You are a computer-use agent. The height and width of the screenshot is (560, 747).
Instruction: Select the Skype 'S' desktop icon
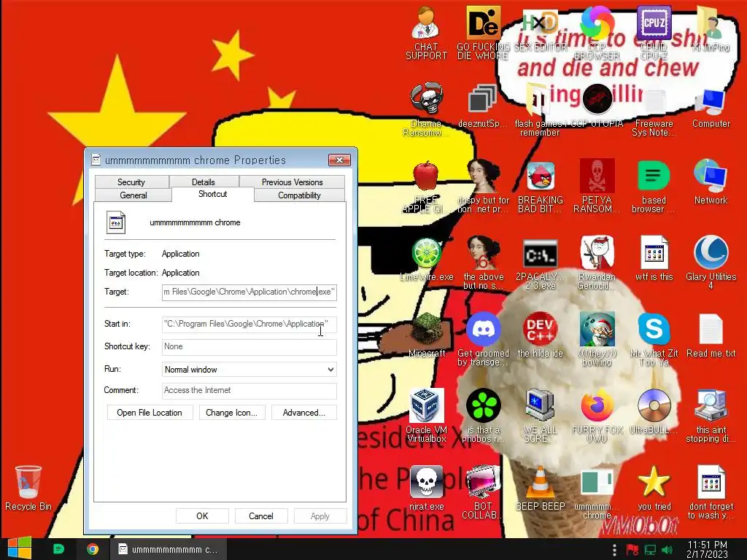tap(654, 339)
